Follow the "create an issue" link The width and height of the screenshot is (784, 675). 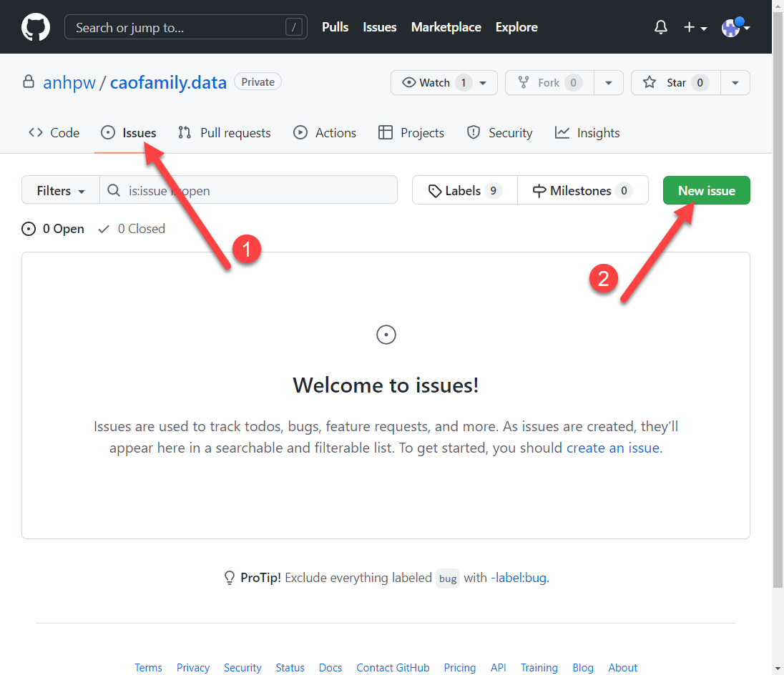point(612,448)
